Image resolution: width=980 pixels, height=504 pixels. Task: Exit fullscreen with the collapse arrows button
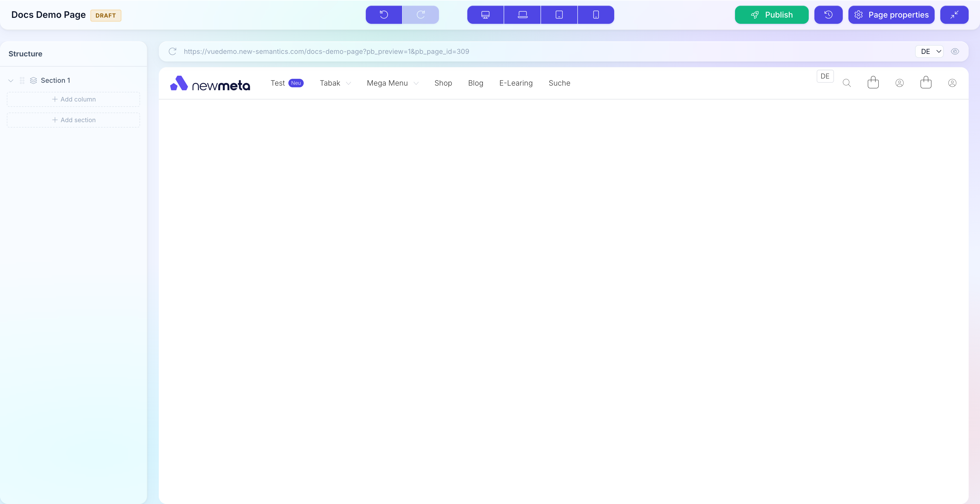pyautogui.click(x=954, y=15)
